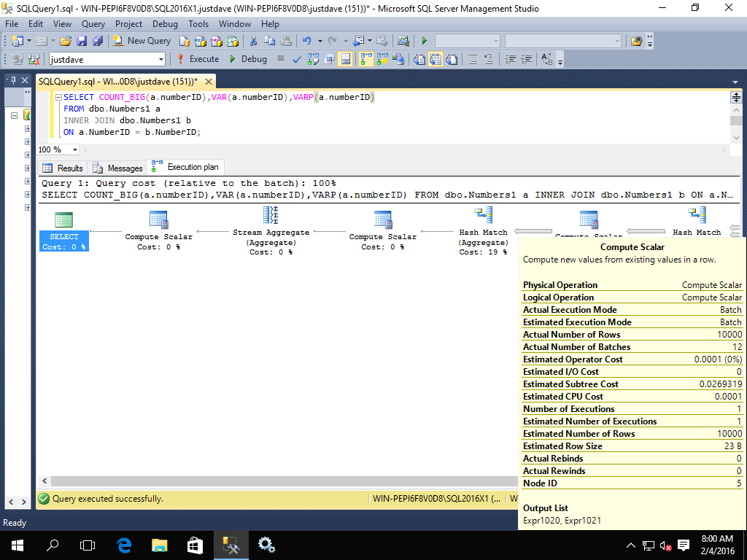Viewport: 747px width, 560px height.
Task: Click the Comment out selected lines icon
Action: pos(472,59)
